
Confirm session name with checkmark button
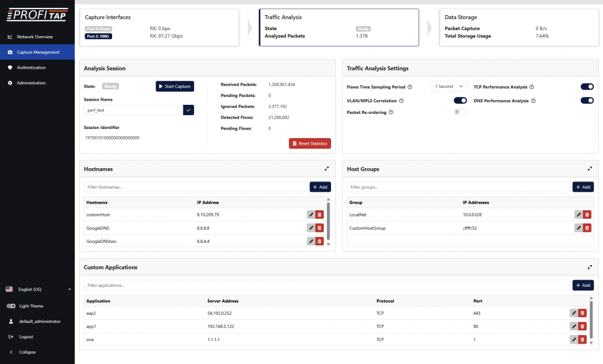click(x=189, y=110)
